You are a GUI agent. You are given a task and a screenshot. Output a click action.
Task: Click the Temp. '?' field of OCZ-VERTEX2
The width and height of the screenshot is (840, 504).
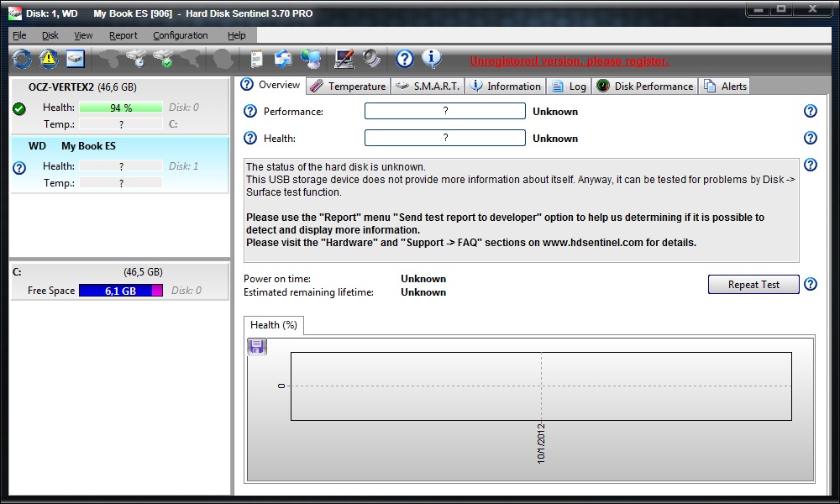click(x=120, y=124)
